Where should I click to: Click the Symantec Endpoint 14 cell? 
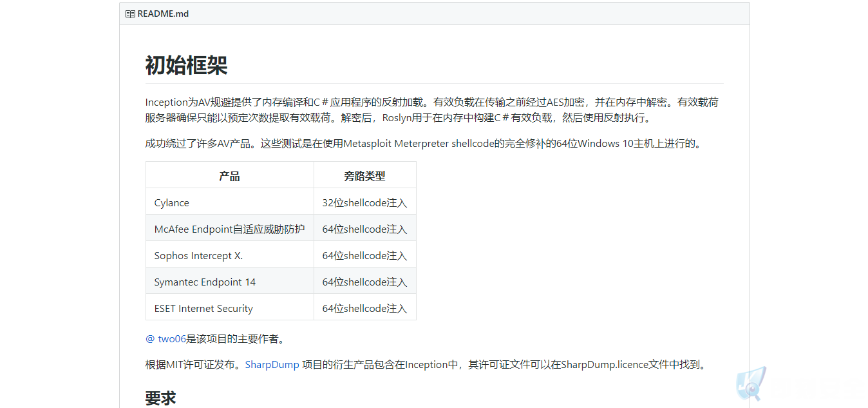click(230, 281)
